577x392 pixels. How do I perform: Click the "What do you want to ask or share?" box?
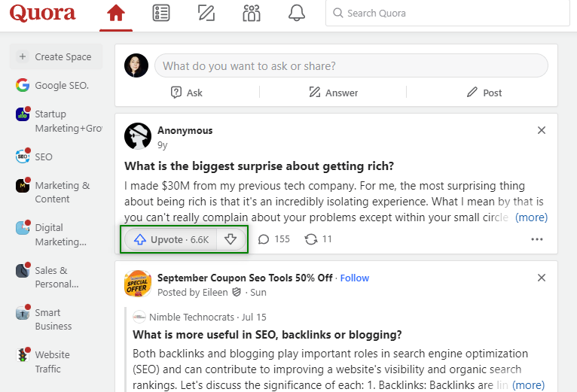click(351, 65)
